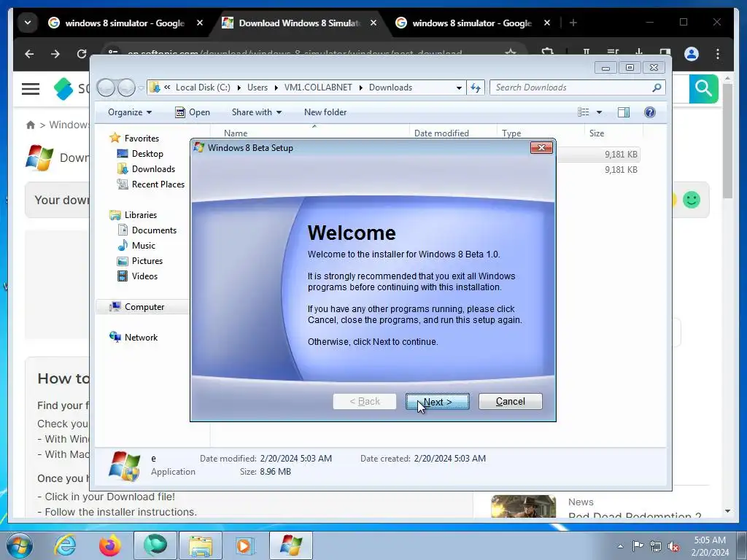Click Chrome back arrow
Viewport: 747px width, 560px height.
[29, 54]
